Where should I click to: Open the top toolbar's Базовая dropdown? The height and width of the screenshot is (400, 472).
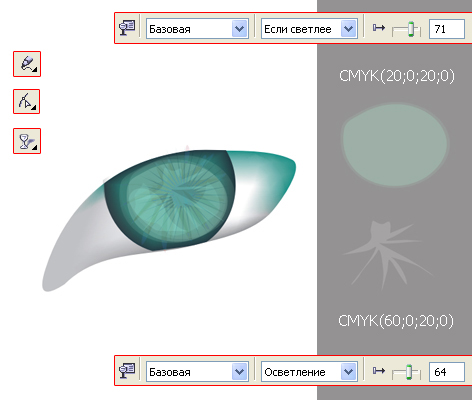[239, 29]
